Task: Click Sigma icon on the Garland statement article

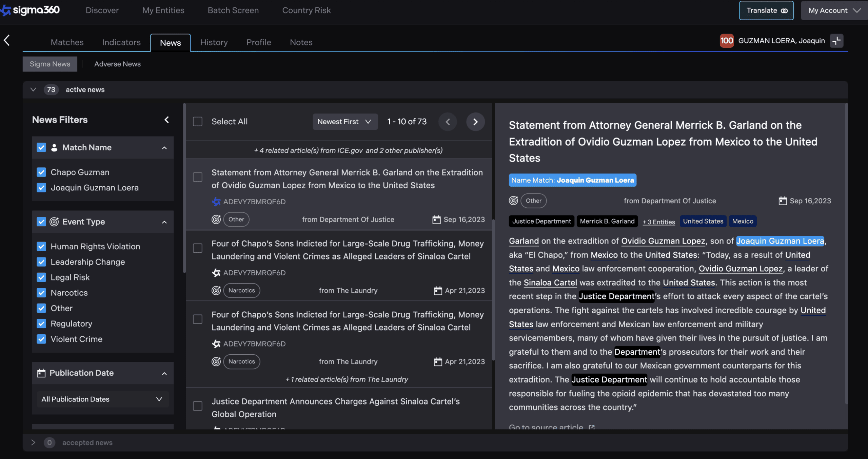Action: point(216,202)
